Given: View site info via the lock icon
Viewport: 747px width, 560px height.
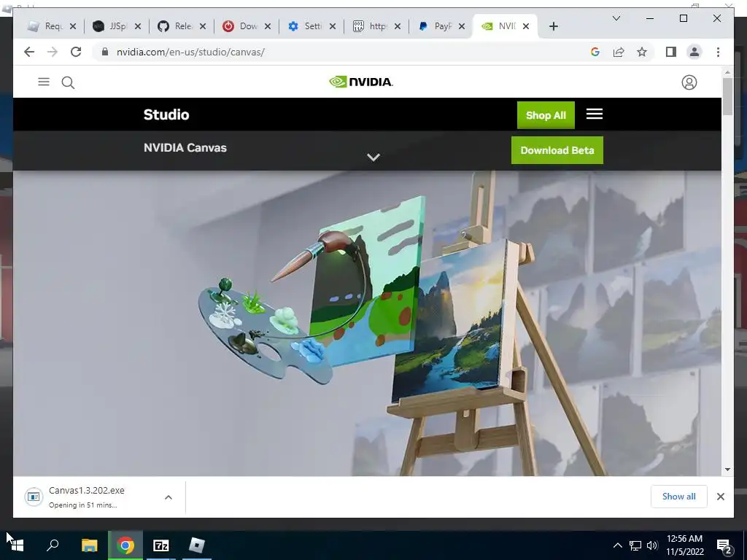Looking at the screenshot, I should coord(105,52).
